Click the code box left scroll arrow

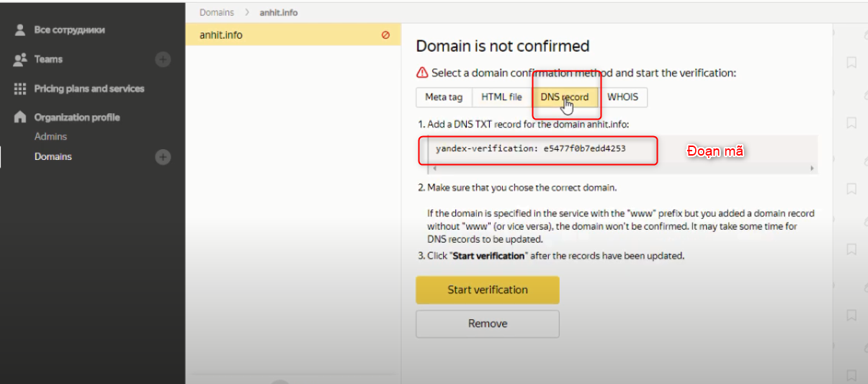coord(434,169)
